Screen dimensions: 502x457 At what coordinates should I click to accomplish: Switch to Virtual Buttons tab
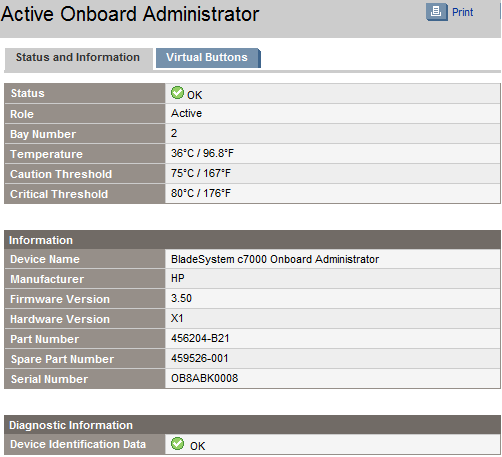[207, 57]
